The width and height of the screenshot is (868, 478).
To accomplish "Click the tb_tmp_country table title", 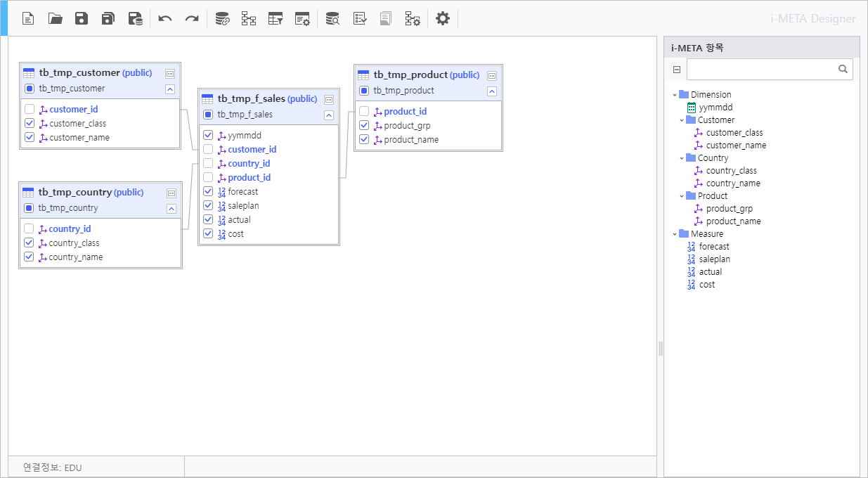I will click(x=75, y=192).
